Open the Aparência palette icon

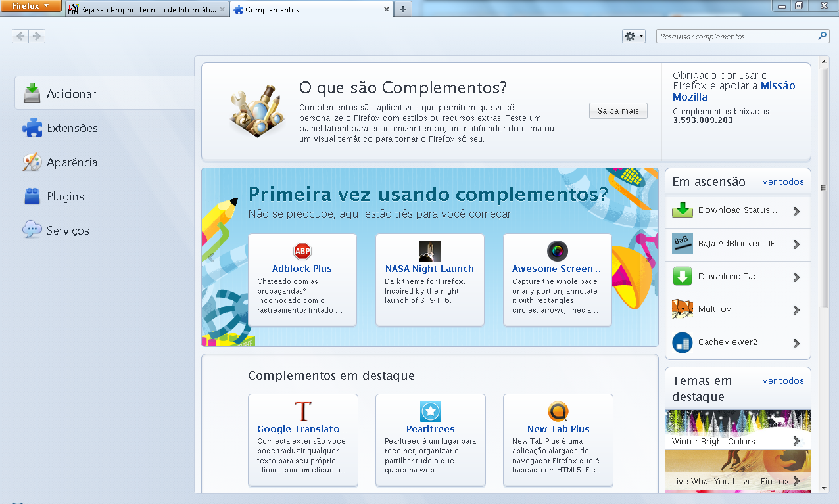[32, 162]
